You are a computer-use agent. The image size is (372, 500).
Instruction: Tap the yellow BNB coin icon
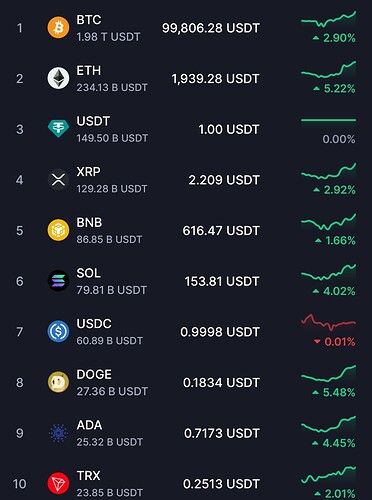coord(58,230)
